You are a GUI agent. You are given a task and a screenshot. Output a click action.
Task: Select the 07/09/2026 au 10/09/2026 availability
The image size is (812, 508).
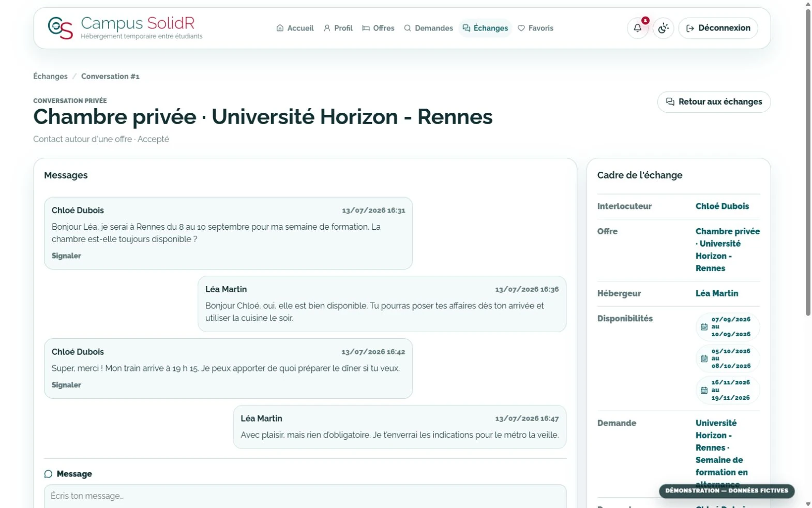point(728,327)
